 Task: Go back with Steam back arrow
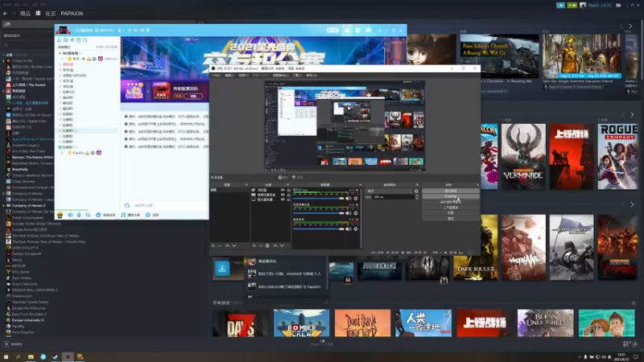pos(5,14)
